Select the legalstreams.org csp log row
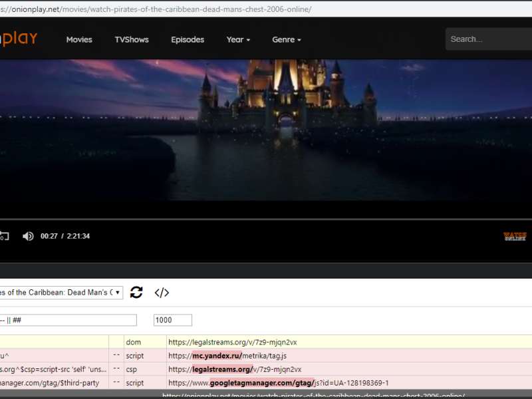532x399 pixels. tap(266, 370)
